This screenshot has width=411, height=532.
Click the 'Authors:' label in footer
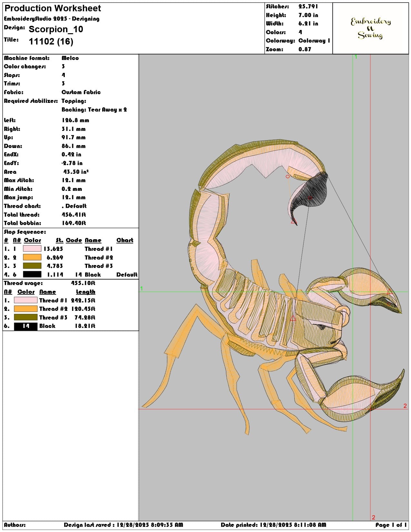pos(15,525)
